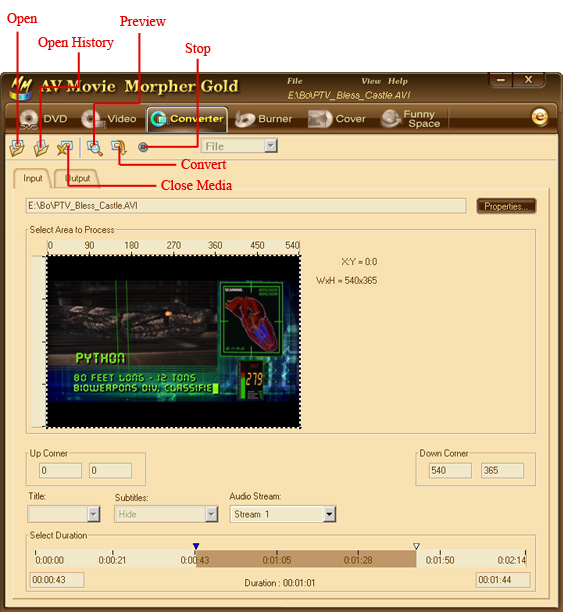
Task: Click the Up Corner Y value field
Action: tap(110, 471)
